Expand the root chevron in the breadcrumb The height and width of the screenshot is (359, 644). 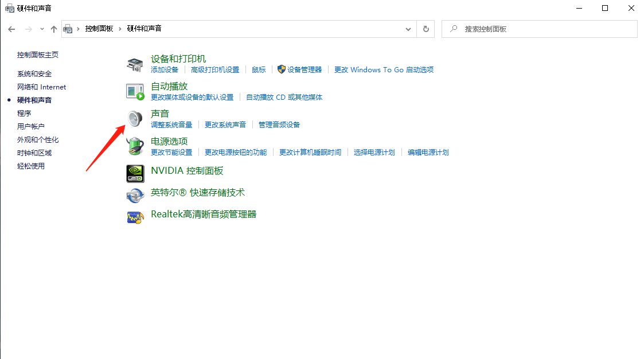pyautogui.click(x=78, y=29)
